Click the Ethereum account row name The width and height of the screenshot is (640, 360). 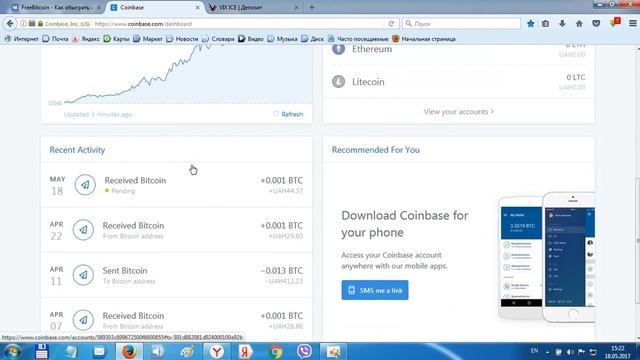point(372,49)
